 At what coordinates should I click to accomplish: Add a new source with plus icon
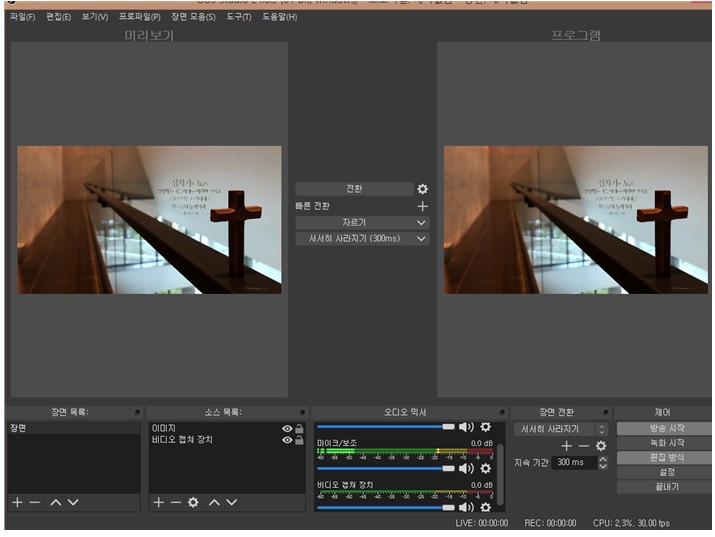[x=158, y=502]
